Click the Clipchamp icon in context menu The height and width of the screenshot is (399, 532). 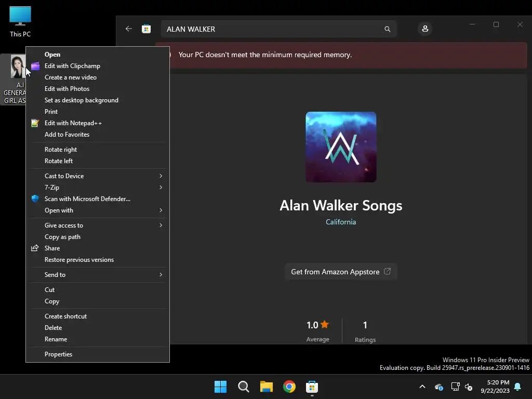pos(35,66)
